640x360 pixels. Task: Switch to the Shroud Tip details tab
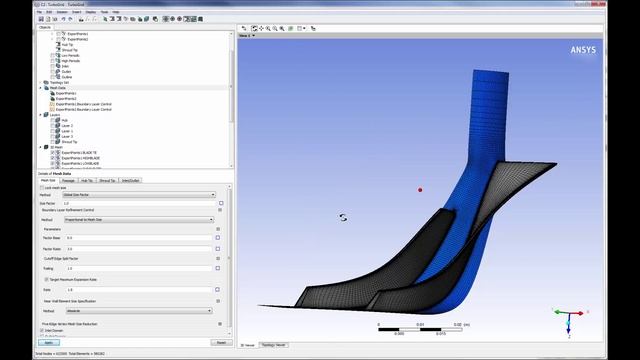[x=107, y=180]
